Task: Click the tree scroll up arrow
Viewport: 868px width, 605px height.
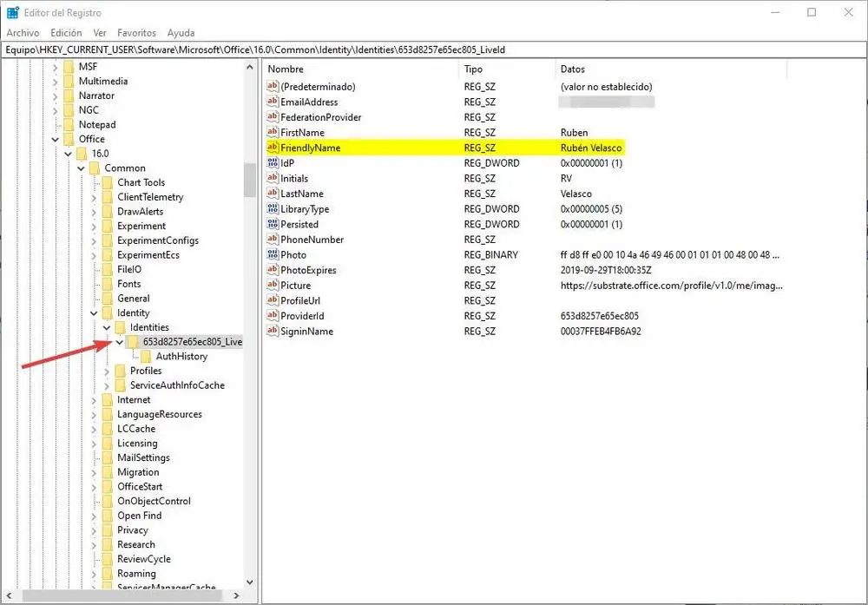Action: [x=250, y=67]
